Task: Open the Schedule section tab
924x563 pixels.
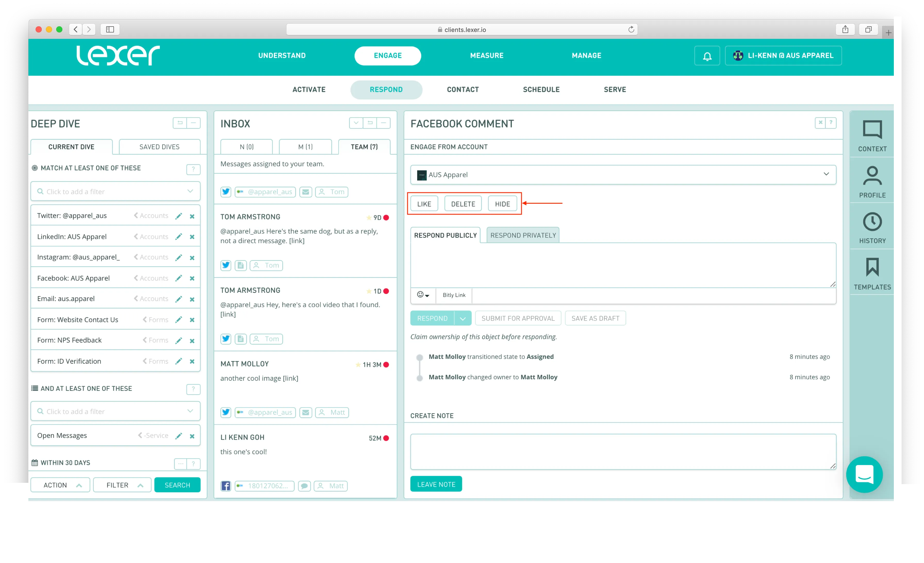Action: (x=541, y=90)
